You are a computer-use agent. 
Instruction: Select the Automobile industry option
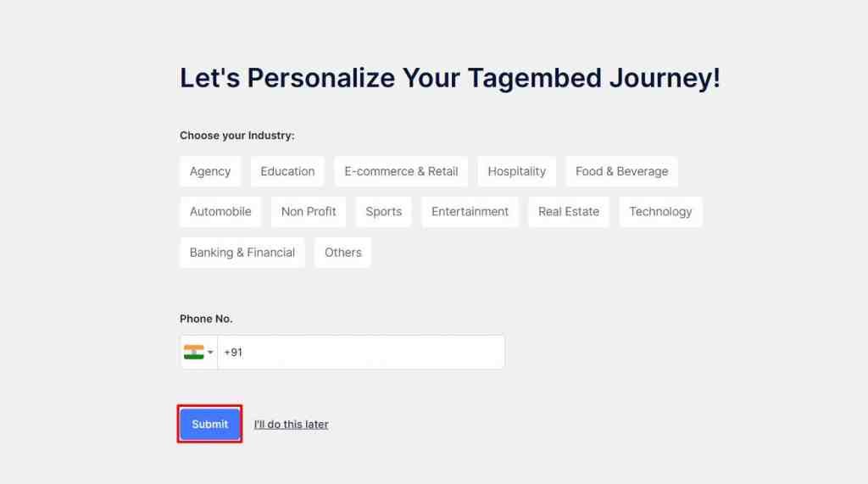pyautogui.click(x=220, y=212)
